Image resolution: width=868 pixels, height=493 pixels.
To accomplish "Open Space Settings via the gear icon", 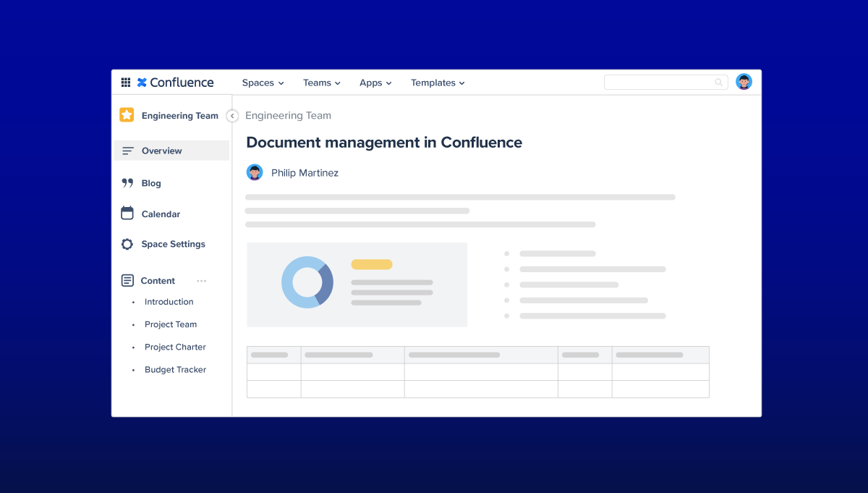I will (x=127, y=244).
